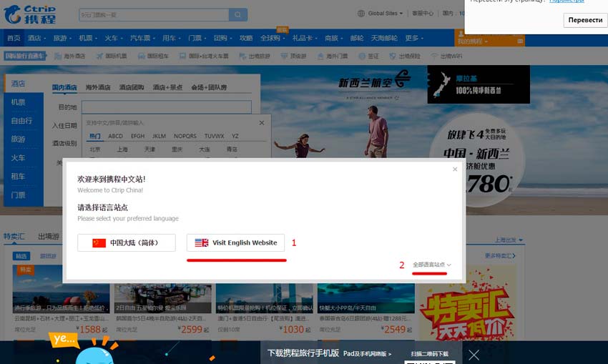Switch to the 机票 sidebar tab
Image resolution: width=608 pixels, height=364 pixels.
[19, 102]
